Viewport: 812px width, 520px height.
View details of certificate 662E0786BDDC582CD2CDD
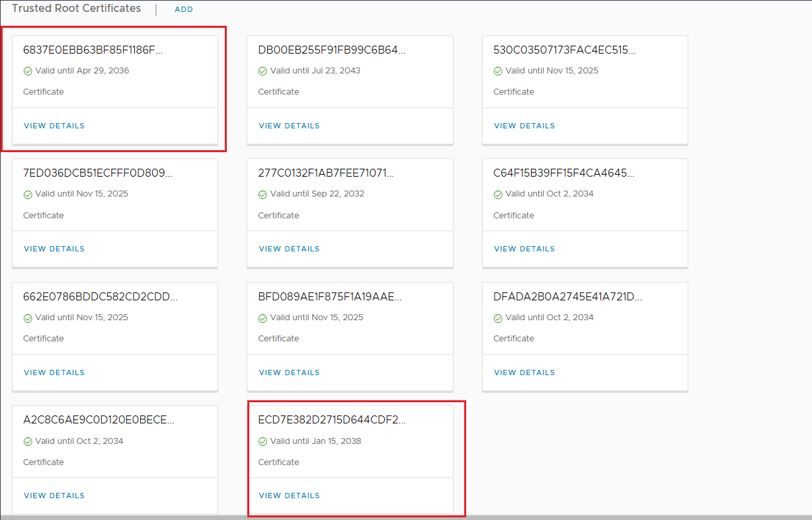(x=54, y=372)
